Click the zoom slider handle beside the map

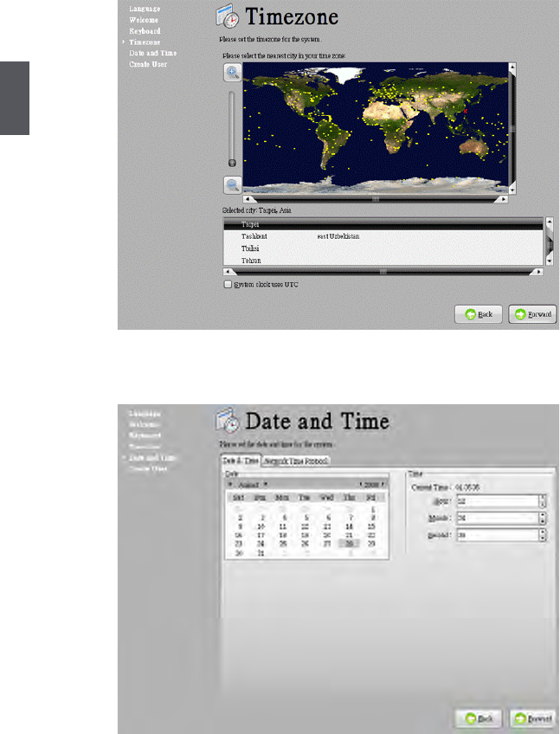[232, 163]
